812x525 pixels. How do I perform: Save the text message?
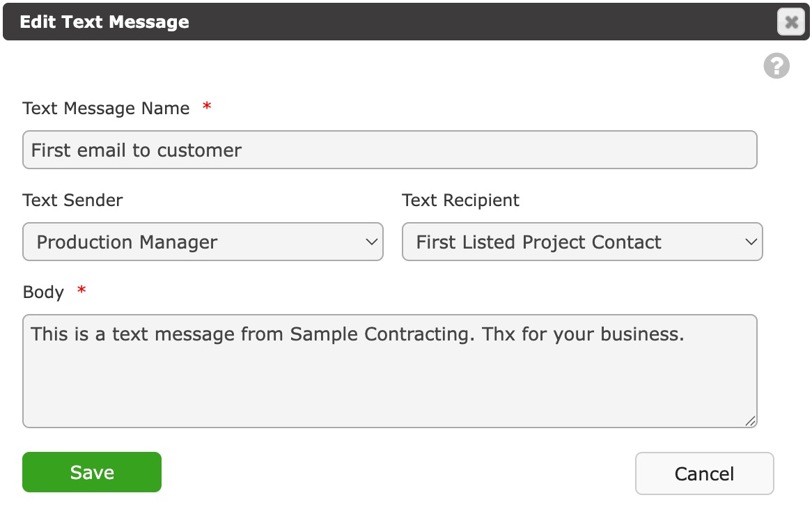[92, 472]
